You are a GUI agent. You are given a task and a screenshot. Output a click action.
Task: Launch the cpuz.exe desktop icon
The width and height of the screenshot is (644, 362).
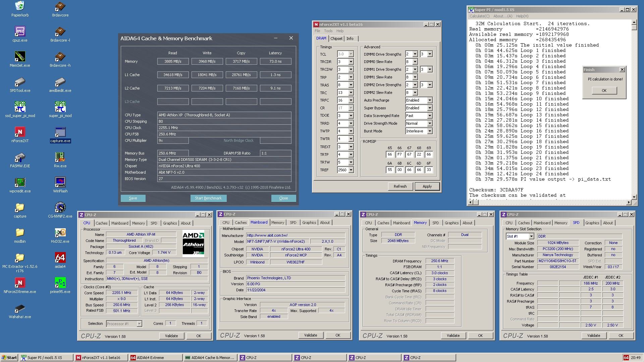(x=20, y=34)
